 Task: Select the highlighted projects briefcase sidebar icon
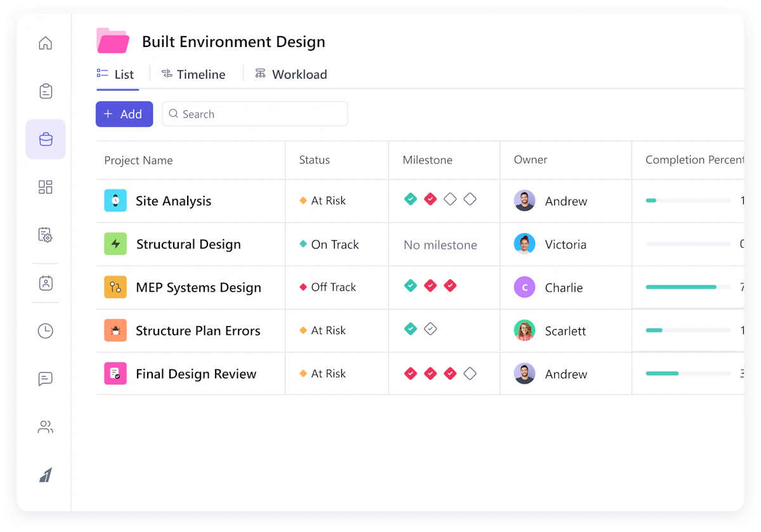point(46,139)
